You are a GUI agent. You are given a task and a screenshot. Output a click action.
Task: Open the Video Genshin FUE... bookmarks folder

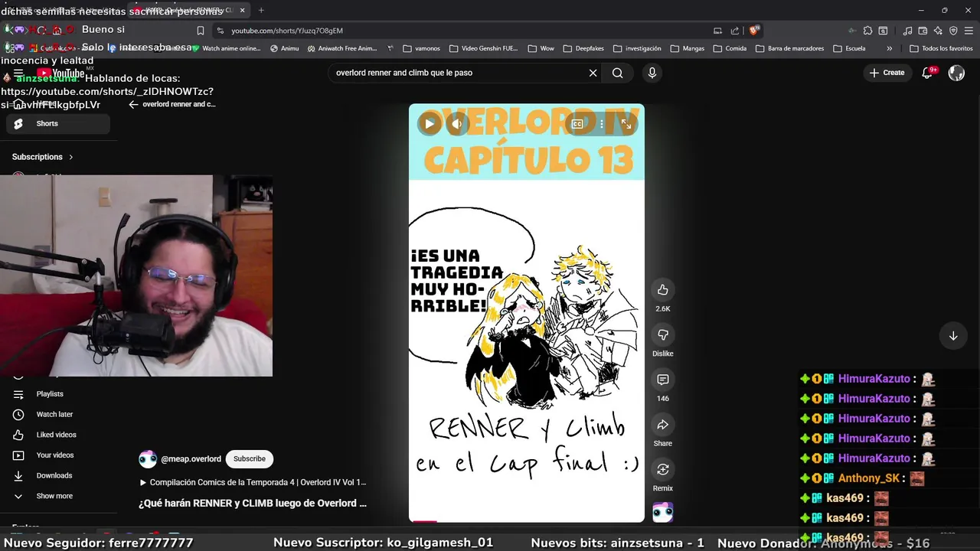point(483,48)
